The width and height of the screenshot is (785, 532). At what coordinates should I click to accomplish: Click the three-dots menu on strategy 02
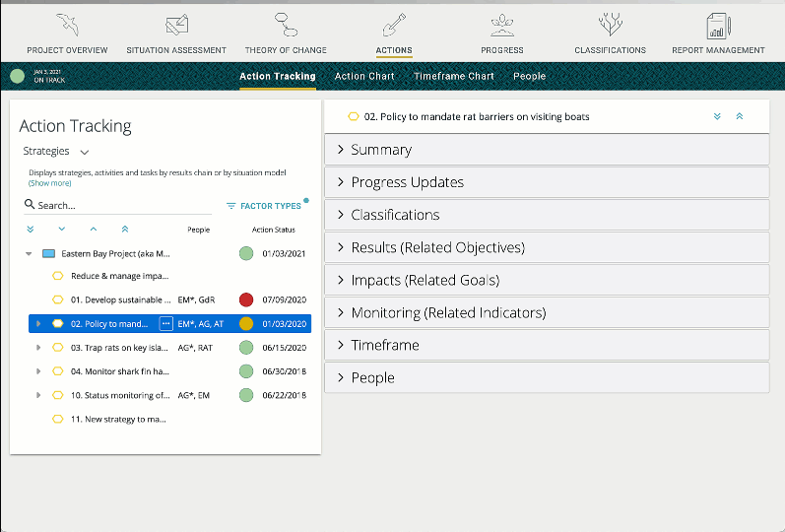coord(165,323)
